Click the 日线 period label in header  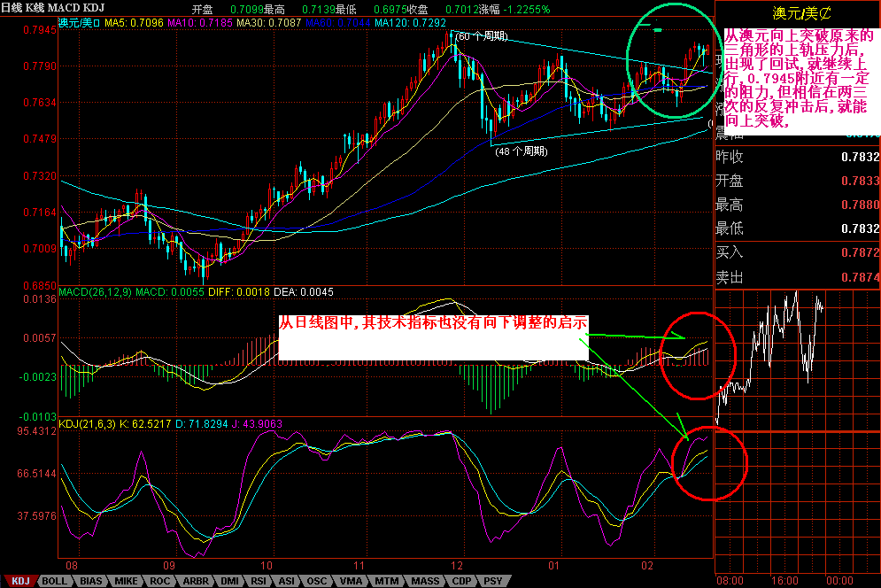click(x=12, y=9)
